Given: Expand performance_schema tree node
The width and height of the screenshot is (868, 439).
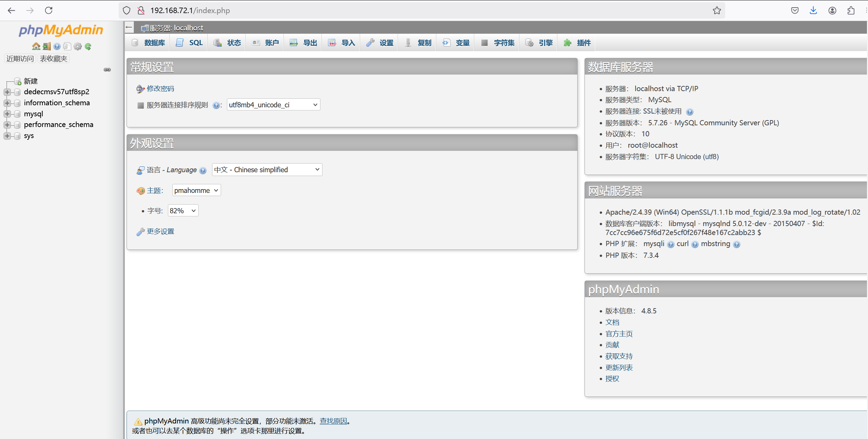Looking at the screenshot, I should click(7, 125).
